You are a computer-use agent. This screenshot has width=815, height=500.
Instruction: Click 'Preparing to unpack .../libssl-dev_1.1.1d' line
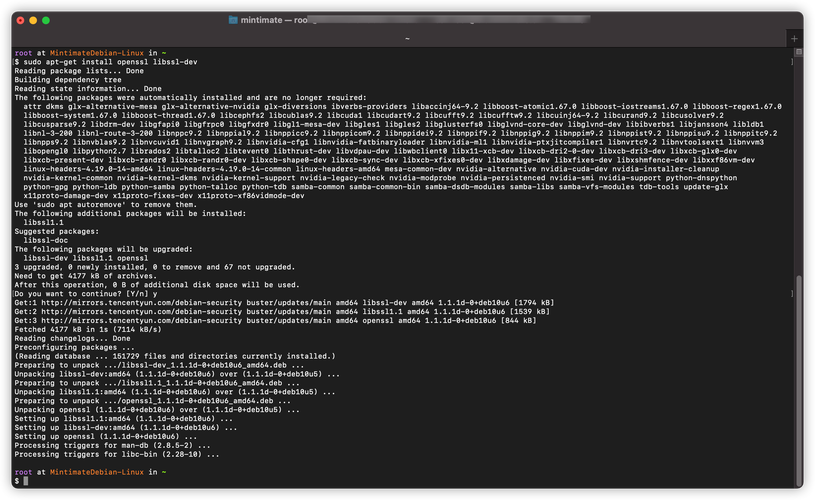click(160, 365)
